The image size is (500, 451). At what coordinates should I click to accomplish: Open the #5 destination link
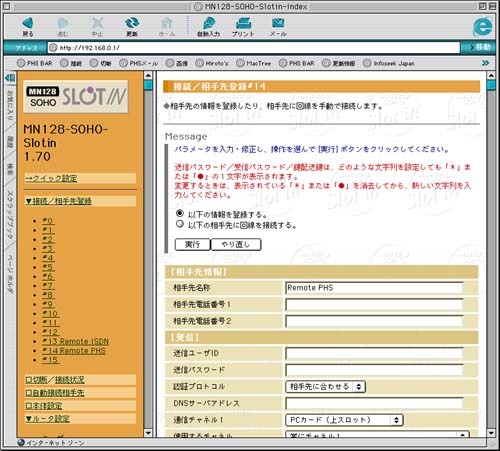[x=48, y=267]
